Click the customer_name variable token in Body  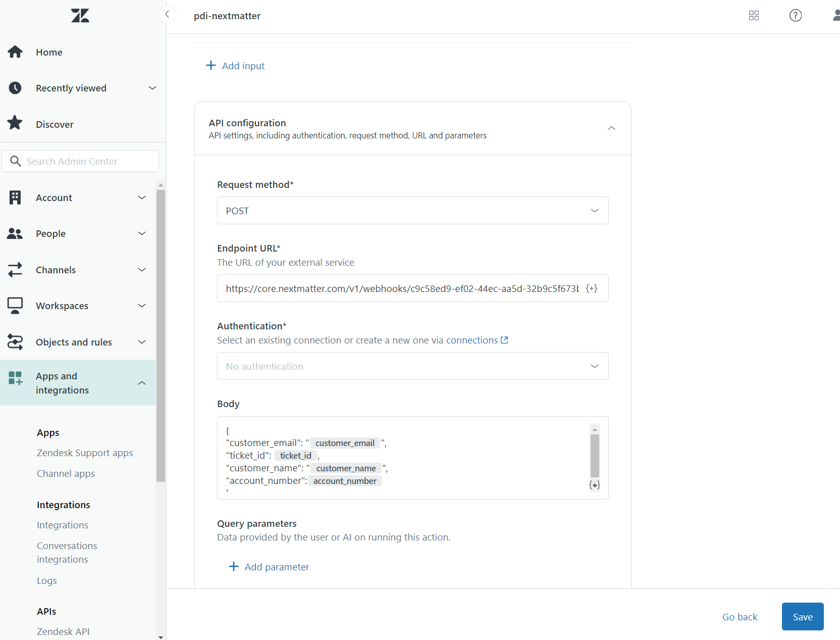(x=346, y=468)
